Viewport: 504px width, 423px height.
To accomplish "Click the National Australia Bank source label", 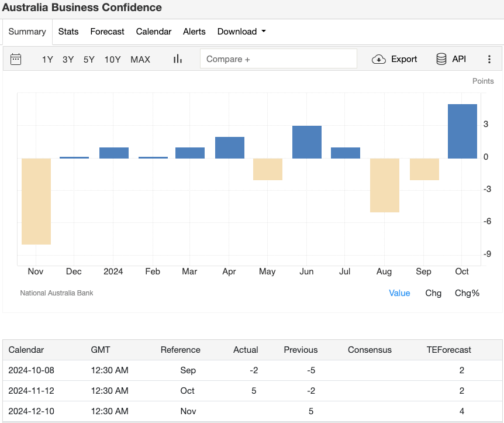I will 57,293.
